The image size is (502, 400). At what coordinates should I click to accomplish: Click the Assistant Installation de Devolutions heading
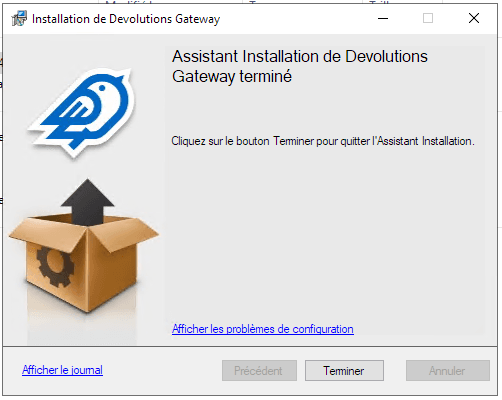coord(300,56)
